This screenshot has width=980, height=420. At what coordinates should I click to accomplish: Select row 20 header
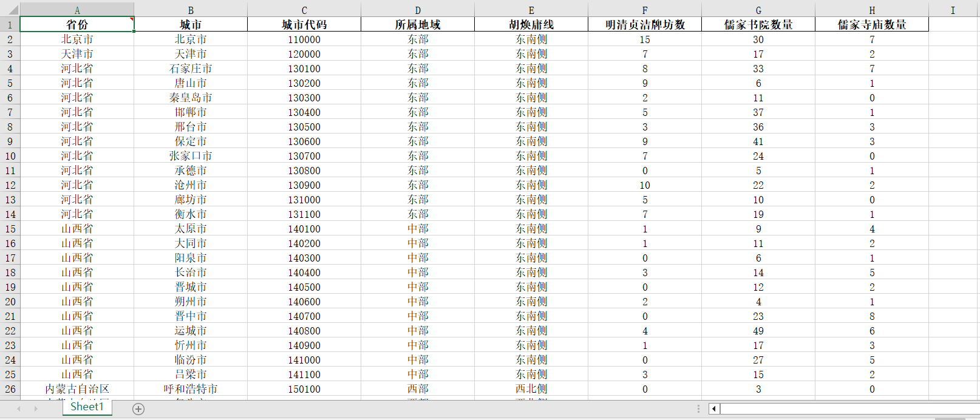pos(10,302)
